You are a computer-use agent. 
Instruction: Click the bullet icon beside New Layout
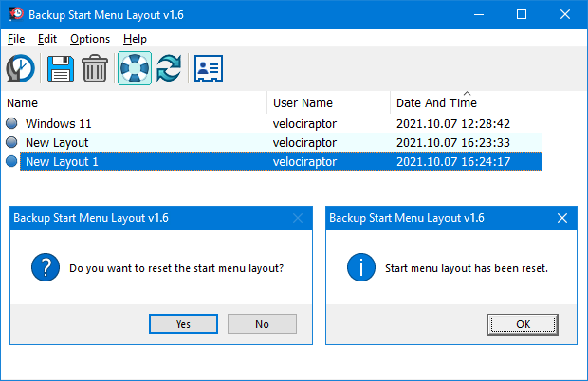(11, 142)
